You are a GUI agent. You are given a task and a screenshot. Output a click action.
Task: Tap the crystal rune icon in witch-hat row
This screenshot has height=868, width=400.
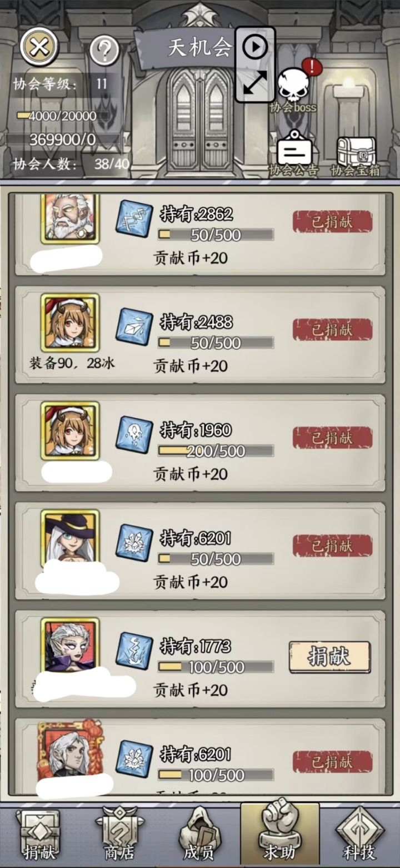(x=134, y=543)
